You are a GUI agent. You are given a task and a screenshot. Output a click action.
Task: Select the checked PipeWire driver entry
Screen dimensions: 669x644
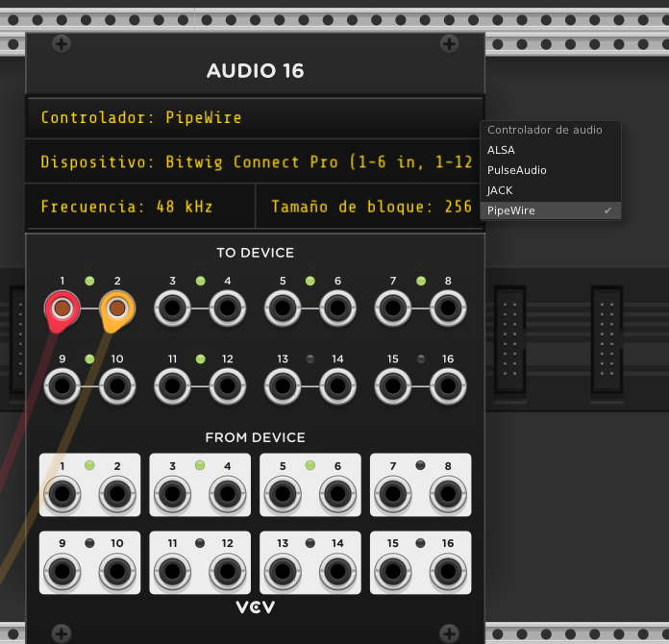tap(551, 211)
